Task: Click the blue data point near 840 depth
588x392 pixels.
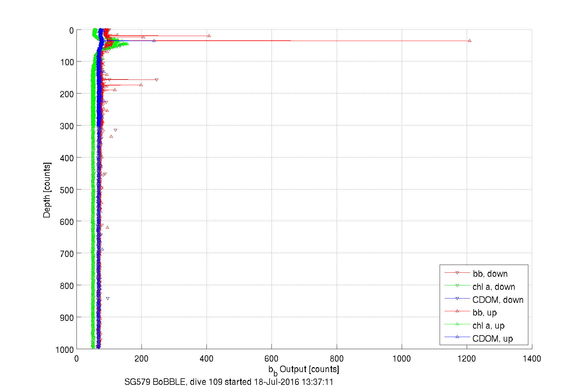Action: pyautogui.click(x=108, y=299)
